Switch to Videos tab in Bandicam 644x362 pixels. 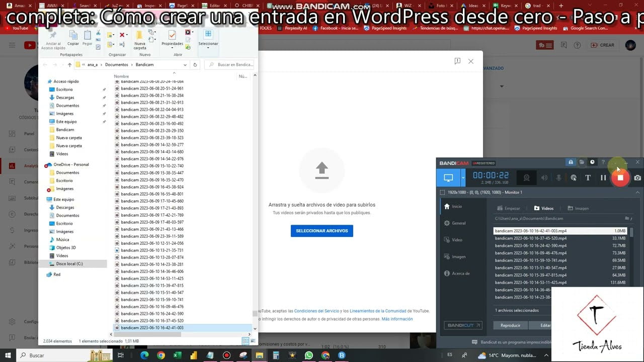coord(544,208)
